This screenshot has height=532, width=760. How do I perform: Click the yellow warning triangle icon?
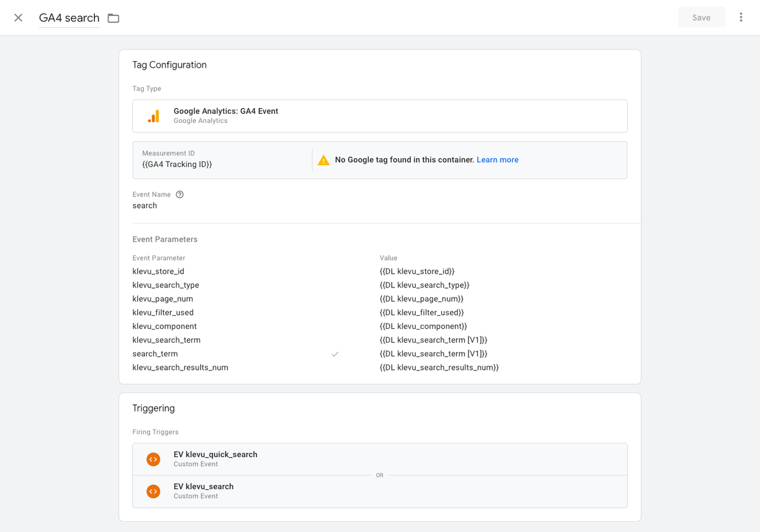click(324, 160)
